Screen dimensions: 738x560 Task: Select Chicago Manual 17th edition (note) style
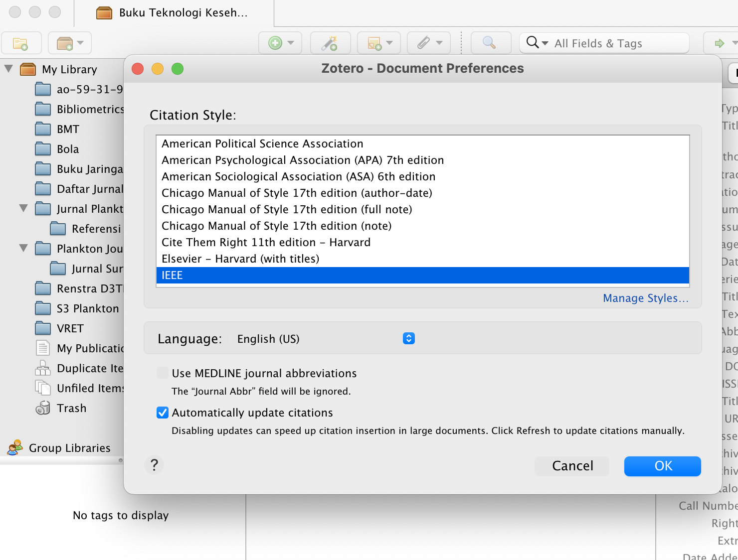pyautogui.click(x=423, y=226)
